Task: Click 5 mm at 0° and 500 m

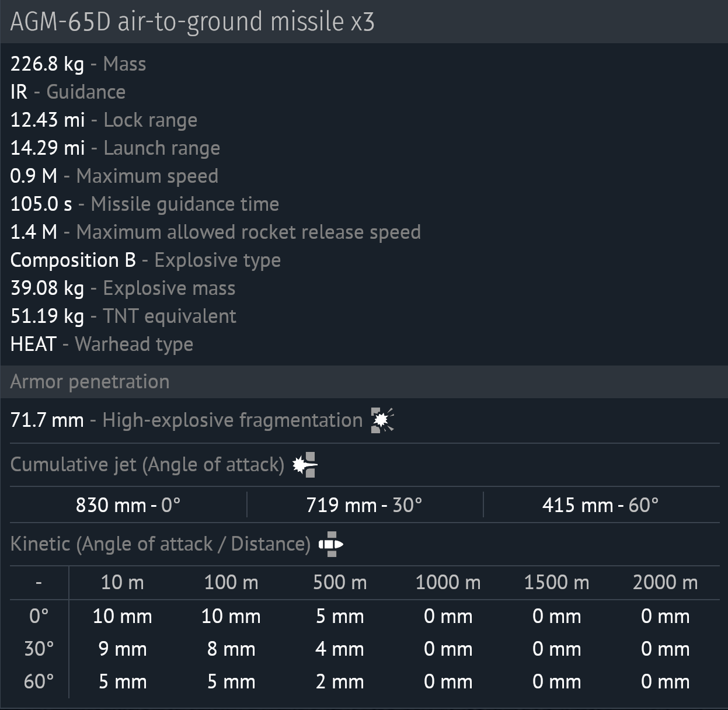Action: pyautogui.click(x=340, y=616)
